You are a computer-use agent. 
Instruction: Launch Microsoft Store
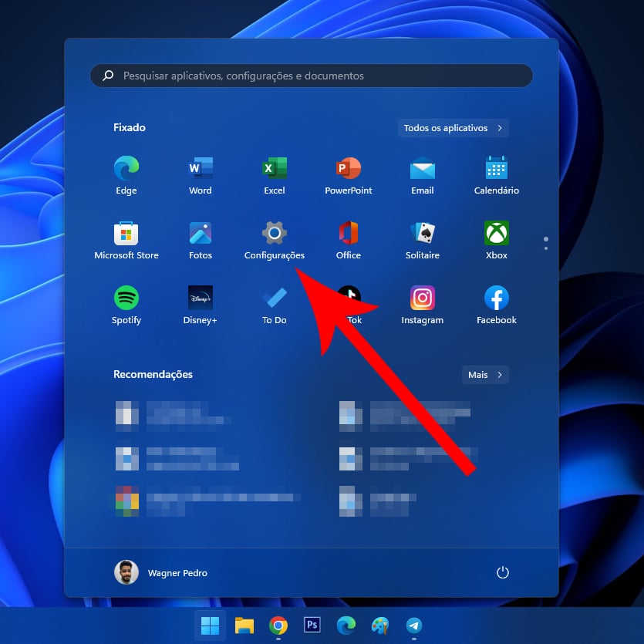[126, 232]
